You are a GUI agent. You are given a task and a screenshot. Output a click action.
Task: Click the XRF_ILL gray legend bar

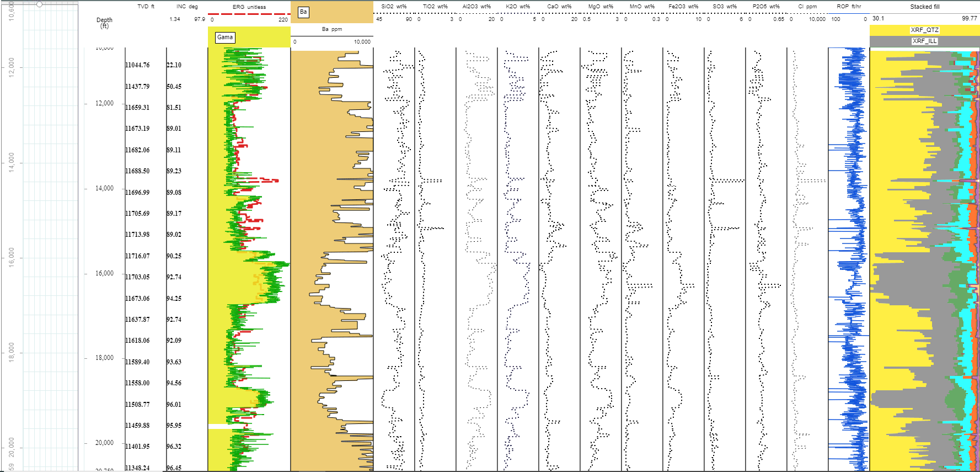pos(924,41)
